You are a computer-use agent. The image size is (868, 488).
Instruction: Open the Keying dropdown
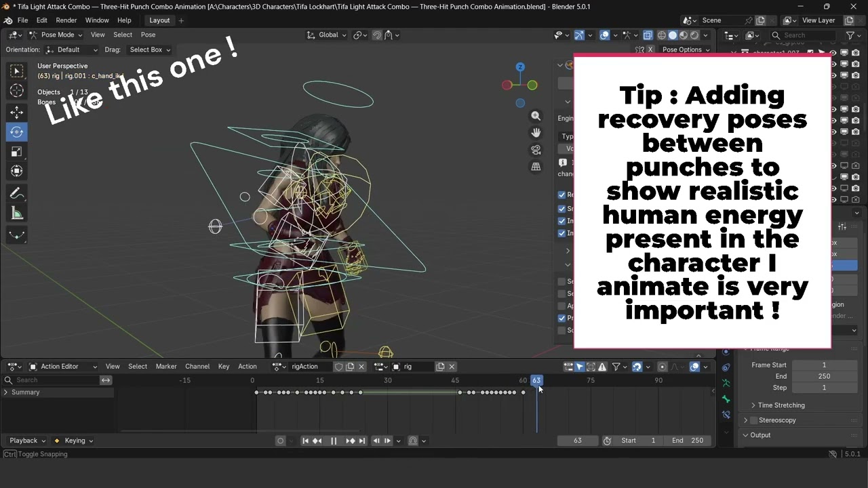(x=73, y=441)
